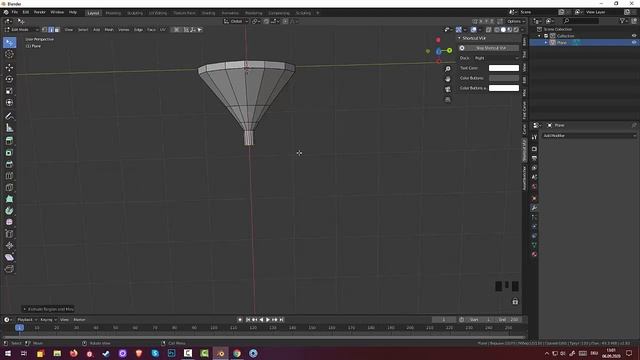Collapse the Collection tree item
This screenshot has width=640, height=360.
[539, 36]
